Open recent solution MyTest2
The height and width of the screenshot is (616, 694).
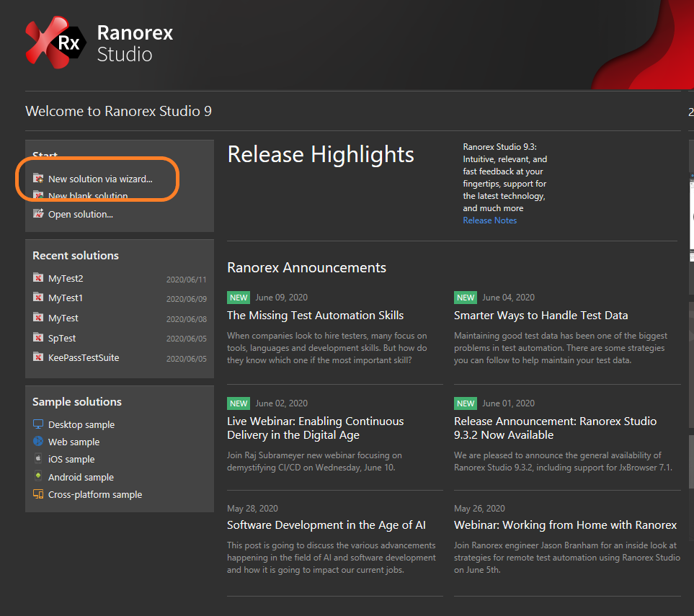tap(66, 278)
